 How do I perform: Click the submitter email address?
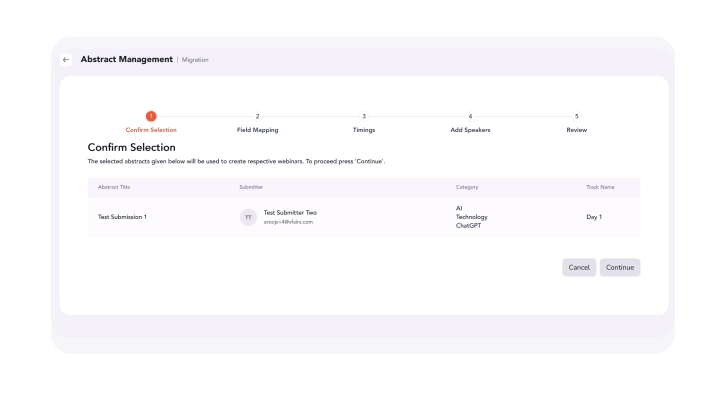click(288, 222)
